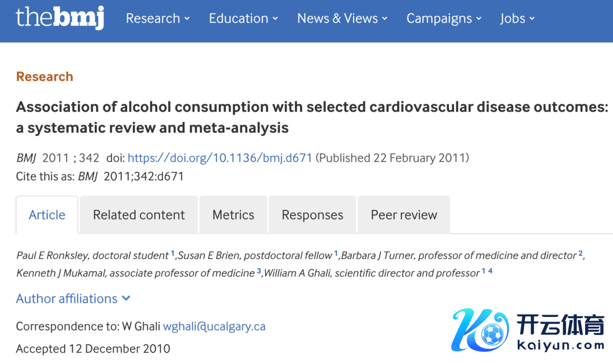The image size is (613, 364).
Task: Select the Article tab
Action: [47, 215]
